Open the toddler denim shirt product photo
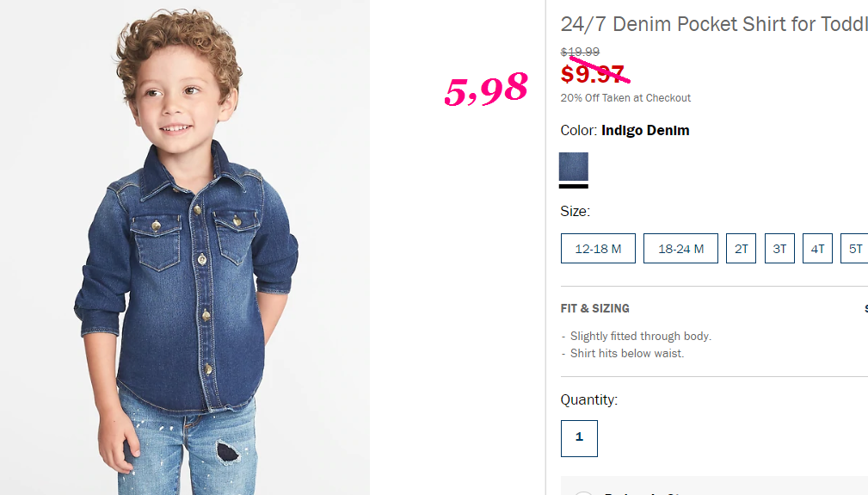868x495 pixels. pos(185,248)
